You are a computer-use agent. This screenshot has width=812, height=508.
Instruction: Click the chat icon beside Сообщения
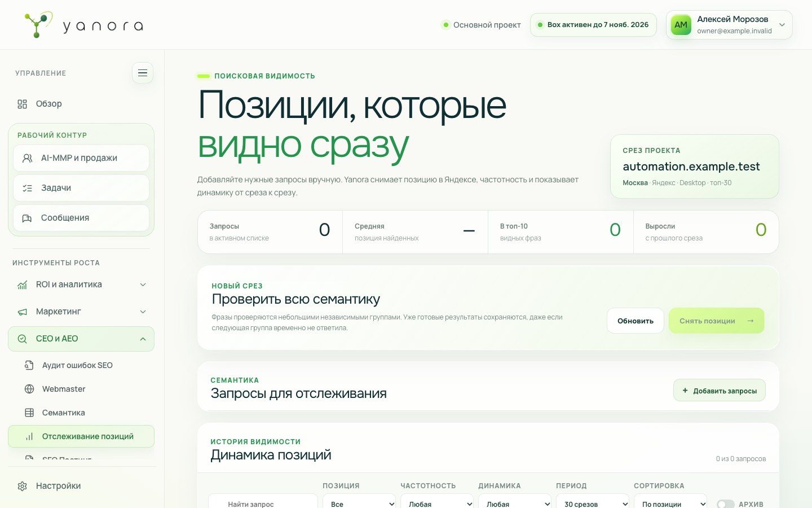(27, 218)
